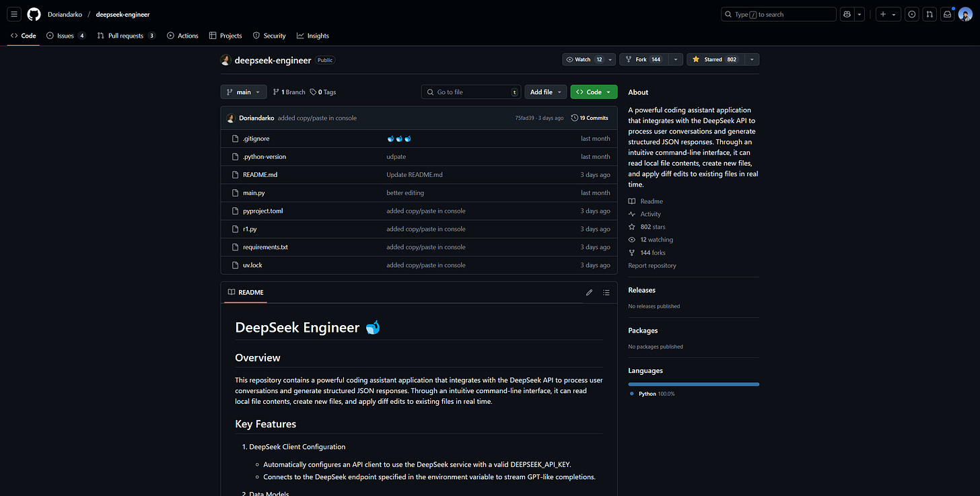Click the Python language bar in Languages
Screen dimensions: 980x496
tap(693, 384)
